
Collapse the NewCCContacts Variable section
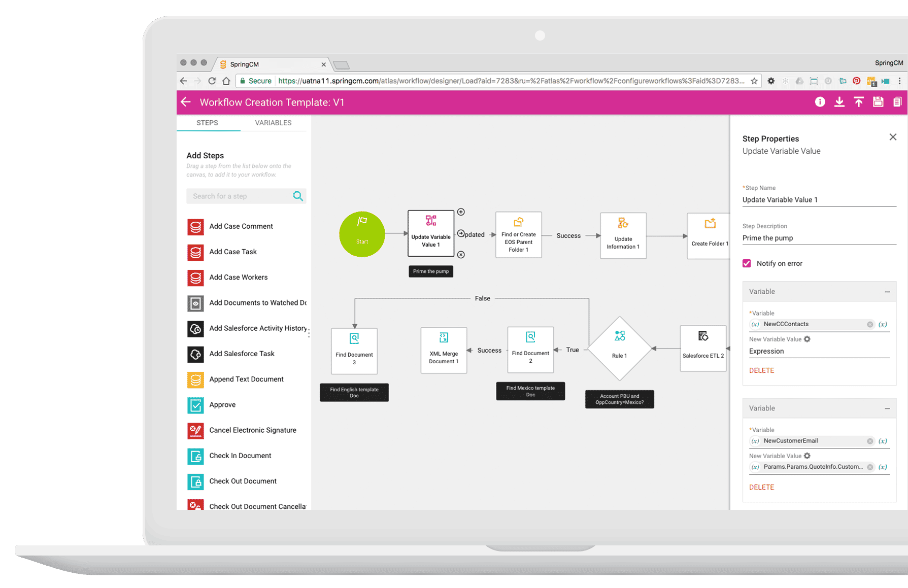tap(887, 292)
